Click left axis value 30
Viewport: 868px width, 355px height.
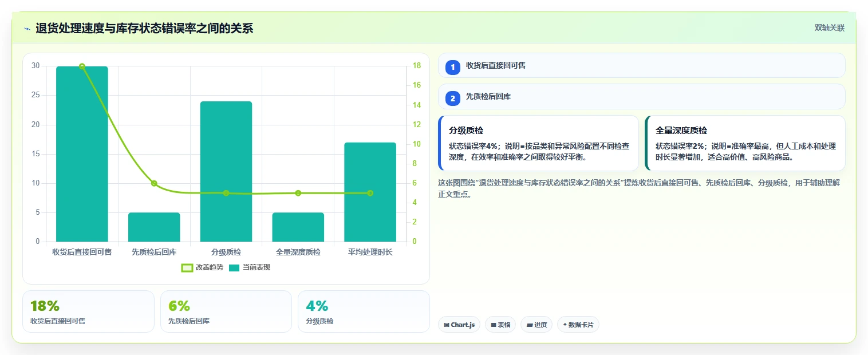(x=35, y=66)
